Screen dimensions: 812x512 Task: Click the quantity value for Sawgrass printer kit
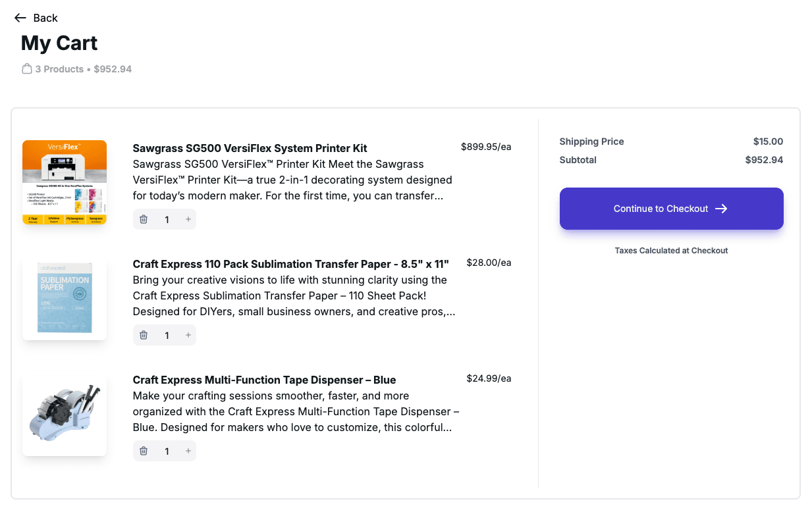click(x=167, y=220)
